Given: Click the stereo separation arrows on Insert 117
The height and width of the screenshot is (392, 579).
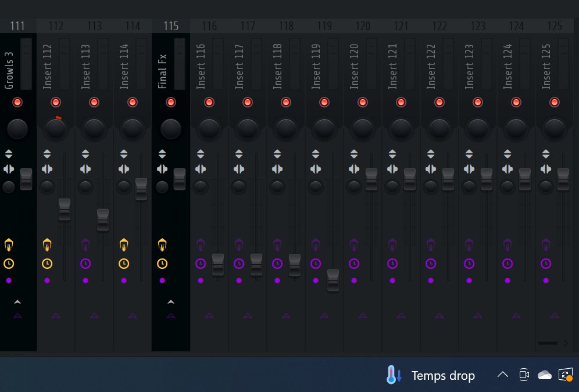Looking at the screenshot, I should [x=238, y=153].
